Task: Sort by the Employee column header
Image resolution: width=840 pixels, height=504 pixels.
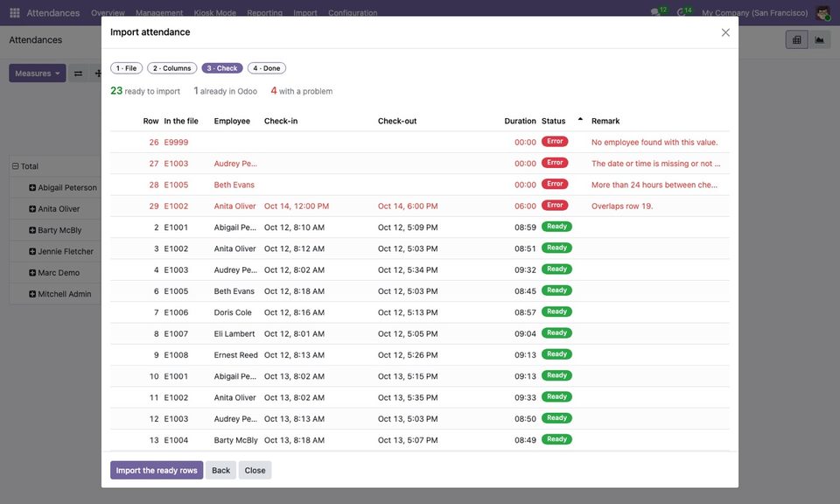Action: pyautogui.click(x=232, y=121)
